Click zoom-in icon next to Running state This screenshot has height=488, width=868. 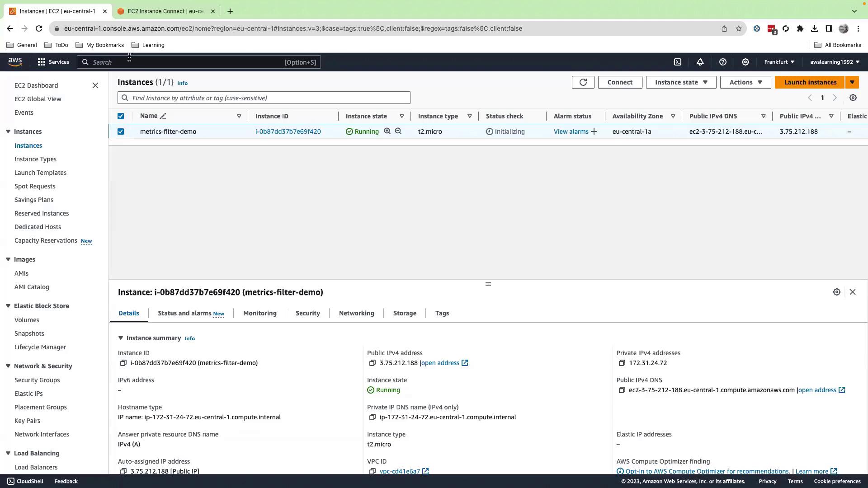(x=387, y=131)
